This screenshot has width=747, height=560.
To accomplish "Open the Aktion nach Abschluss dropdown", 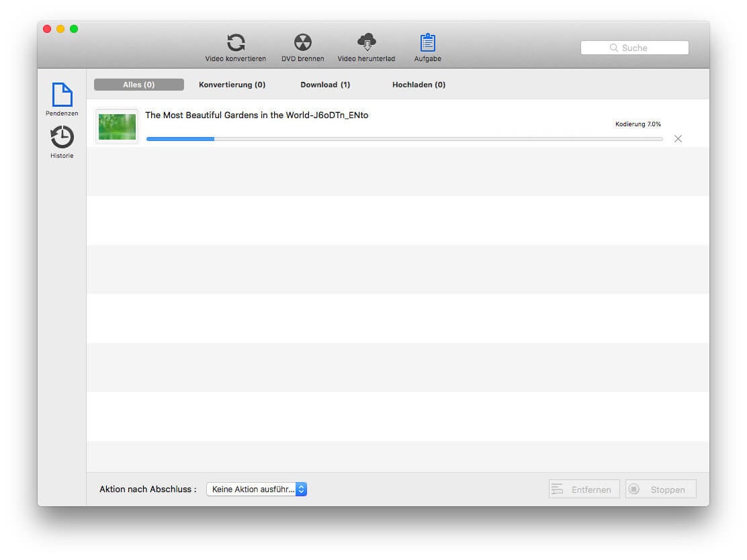I will (x=257, y=489).
